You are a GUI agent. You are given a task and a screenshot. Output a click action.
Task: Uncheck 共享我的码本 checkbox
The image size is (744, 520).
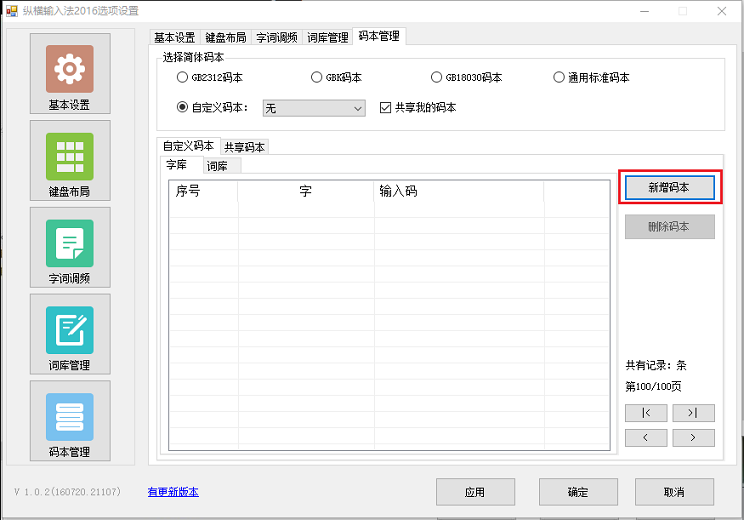(386, 108)
